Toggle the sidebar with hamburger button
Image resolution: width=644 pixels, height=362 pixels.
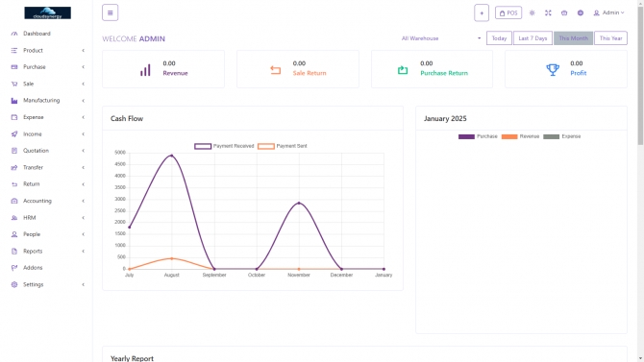[111, 12]
